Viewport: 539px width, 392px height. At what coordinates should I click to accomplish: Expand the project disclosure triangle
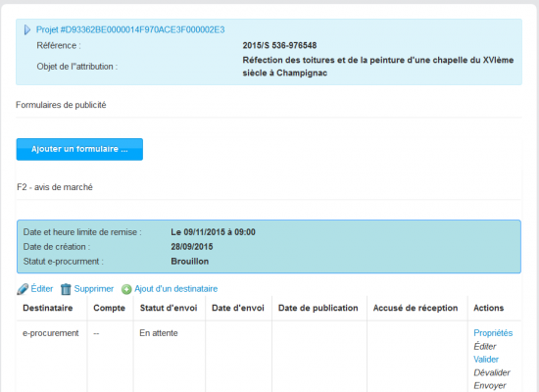27,30
